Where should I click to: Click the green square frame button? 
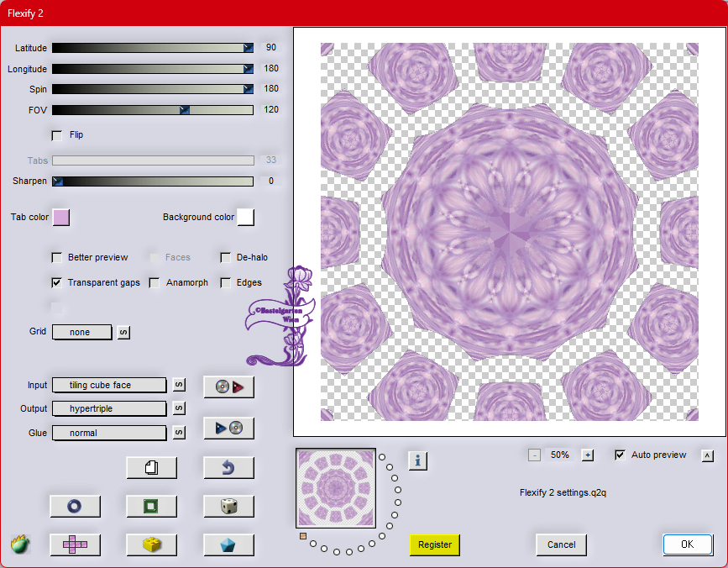click(151, 506)
